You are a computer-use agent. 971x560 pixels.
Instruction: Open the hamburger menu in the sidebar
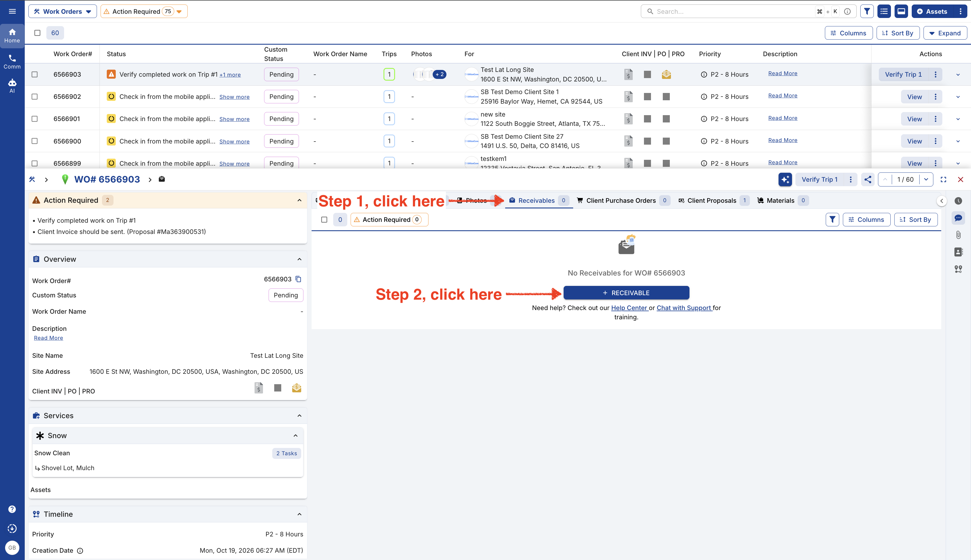tap(12, 12)
